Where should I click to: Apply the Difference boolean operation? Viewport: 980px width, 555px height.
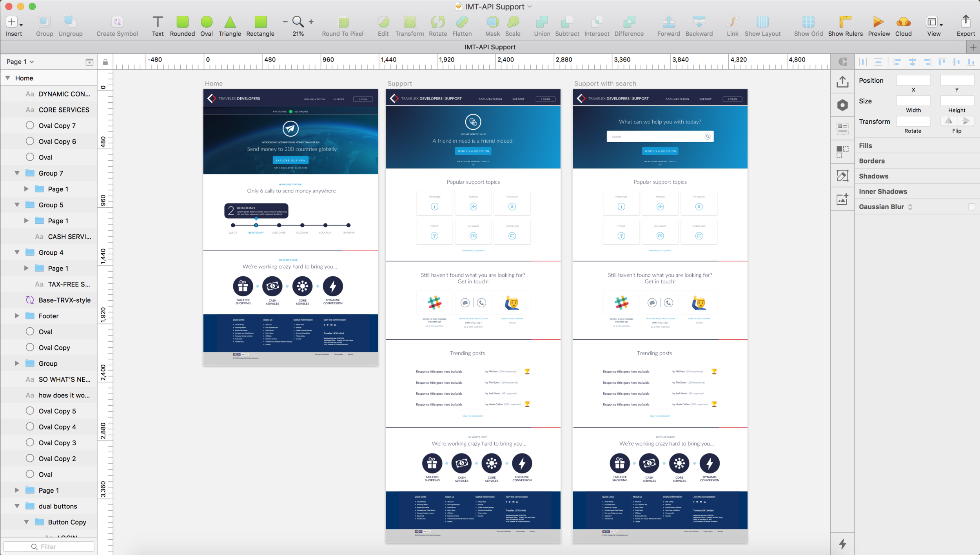(629, 22)
